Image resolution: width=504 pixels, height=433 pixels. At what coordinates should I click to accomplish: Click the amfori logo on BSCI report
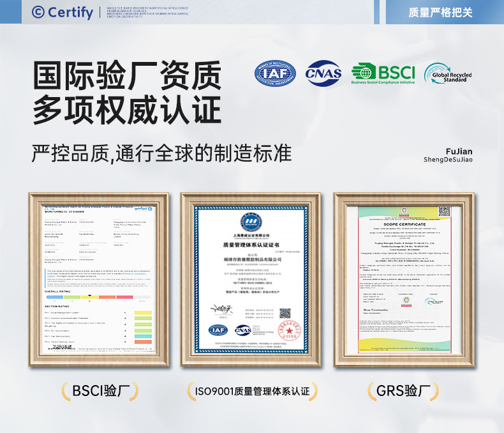coord(144,209)
